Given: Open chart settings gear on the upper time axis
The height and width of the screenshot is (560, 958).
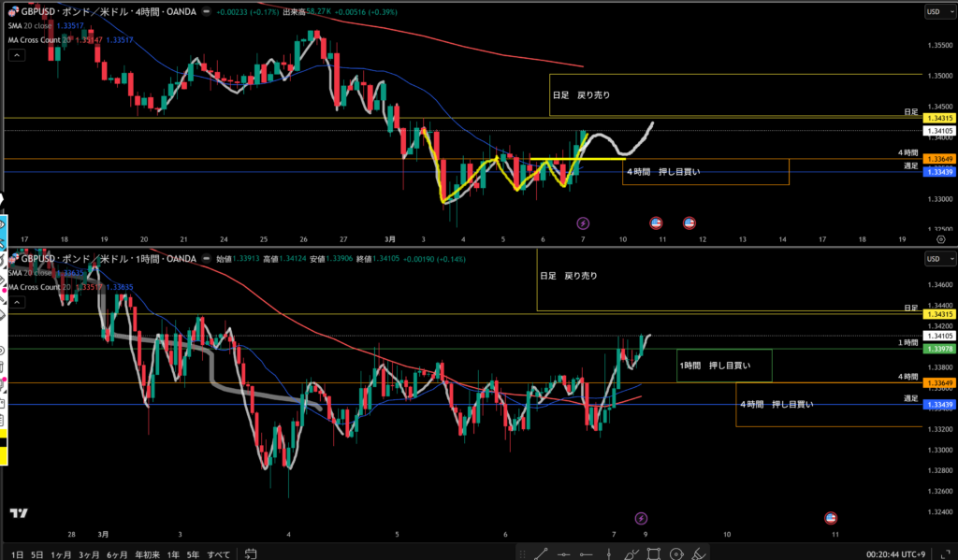Looking at the screenshot, I should point(940,239).
